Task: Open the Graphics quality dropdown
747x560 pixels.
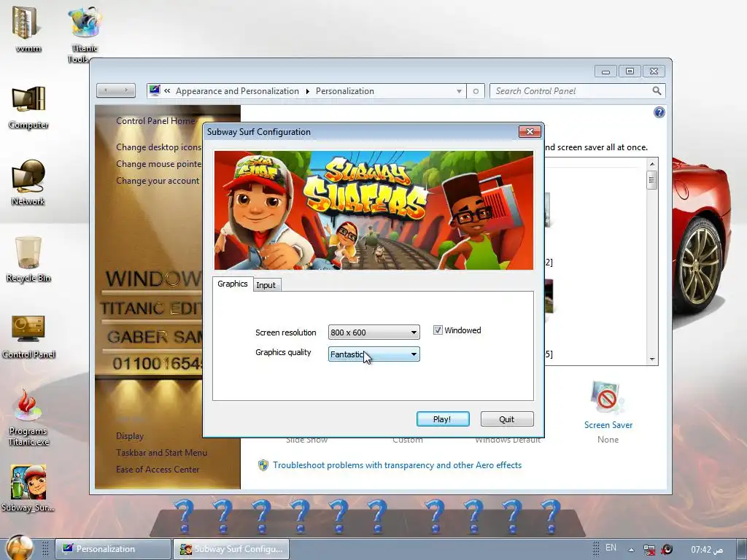Action: click(373, 354)
